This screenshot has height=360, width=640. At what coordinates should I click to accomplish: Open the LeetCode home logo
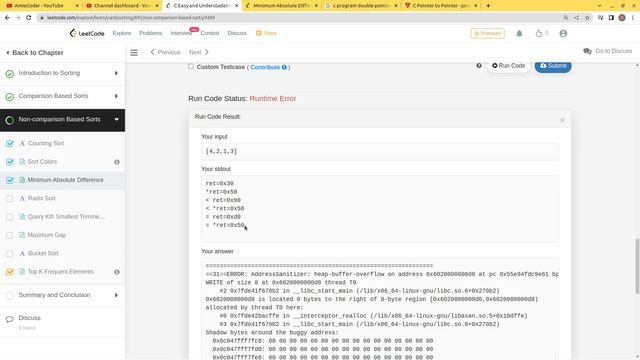pyautogui.click(x=87, y=33)
